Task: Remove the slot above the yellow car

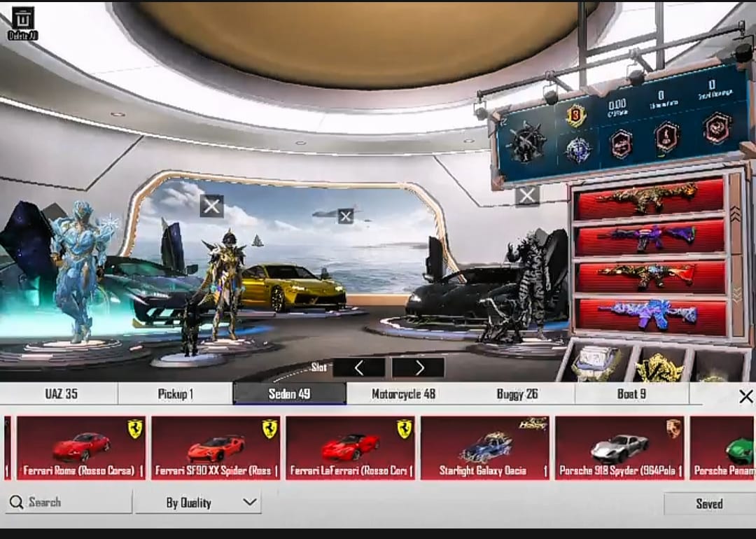Action: tap(345, 216)
